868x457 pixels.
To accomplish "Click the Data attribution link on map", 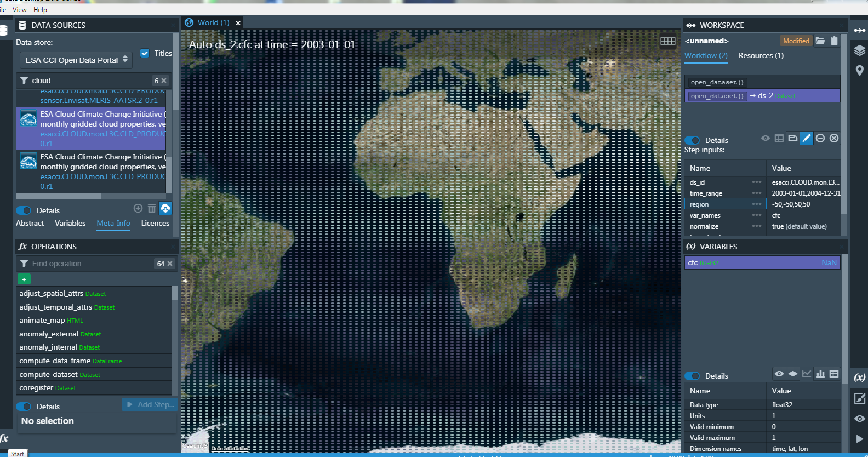I will [230, 448].
